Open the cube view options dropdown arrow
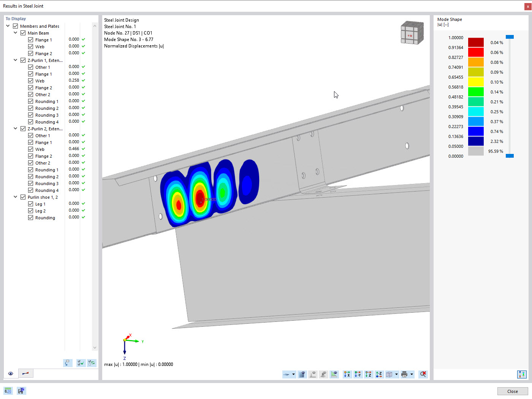Screen dimensions: 532x399 click(396, 375)
